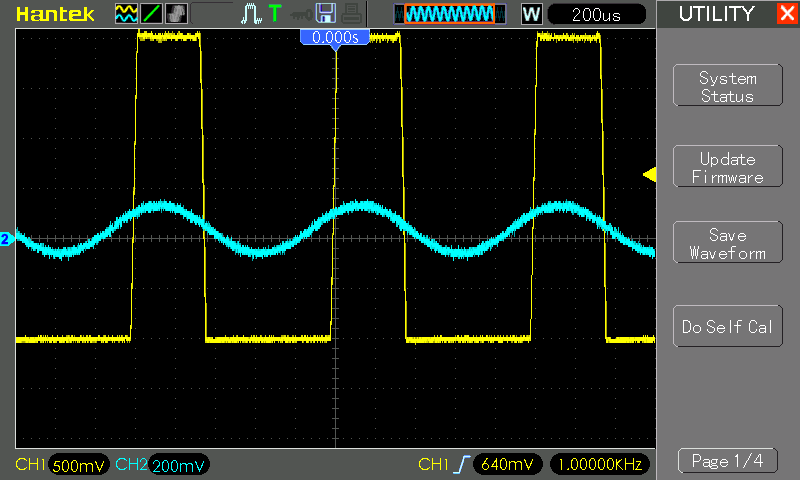Click the UTILITY menu title
This screenshot has height=480, width=800.
point(716,14)
